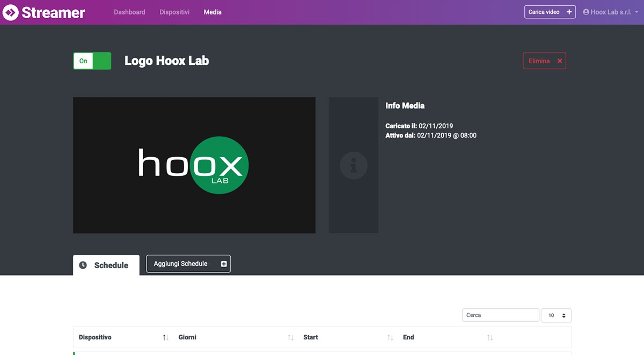644x355 pixels.
Task: Click the Giorni column header text
Action: coord(187,337)
